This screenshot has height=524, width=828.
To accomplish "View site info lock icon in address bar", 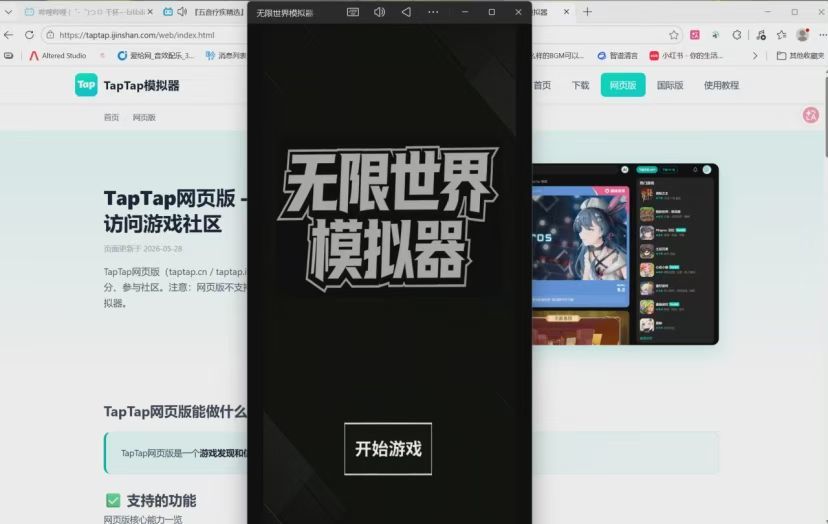I will pos(50,35).
